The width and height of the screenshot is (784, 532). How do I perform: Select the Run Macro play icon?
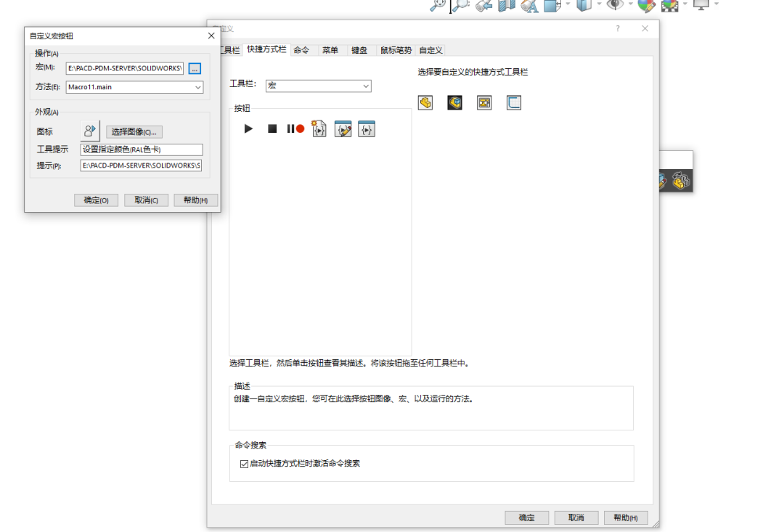249,128
